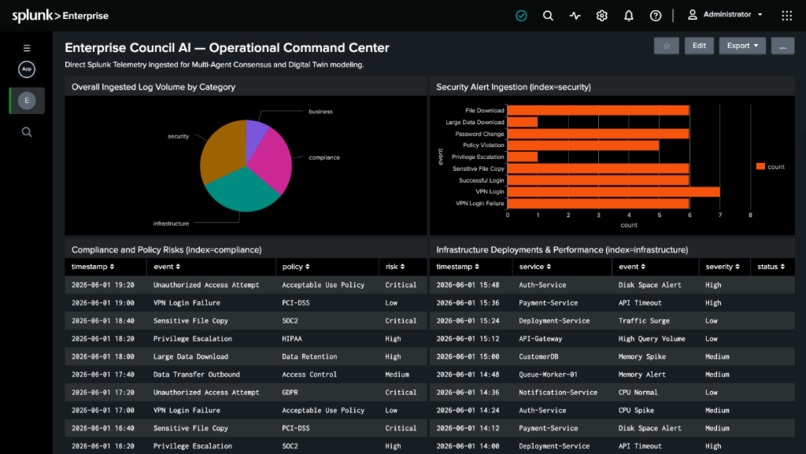Click timestamp '2026-06-01 14:00'

[468, 446]
